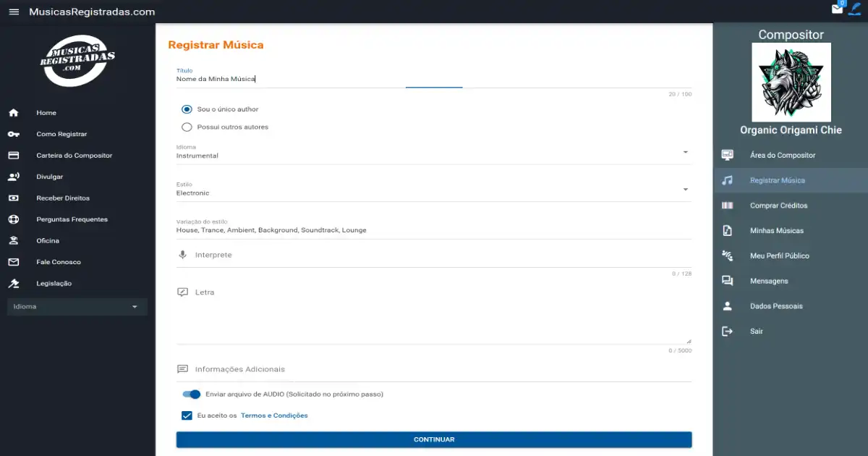Click the mail notification icon
The width and height of the screenshot is (868, 456).
click(x=837, y=9)
